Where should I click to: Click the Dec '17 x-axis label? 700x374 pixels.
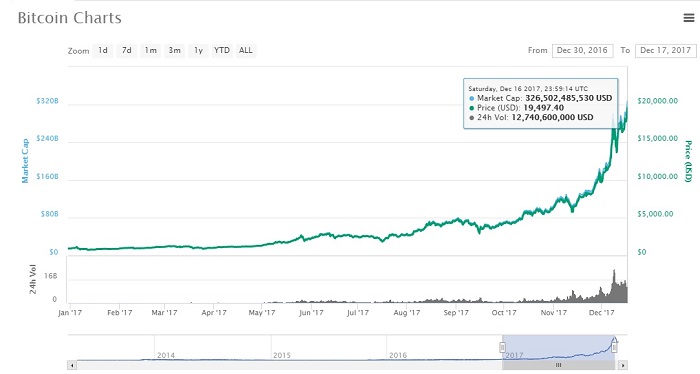pyautogui.click(x=602, y=312)
